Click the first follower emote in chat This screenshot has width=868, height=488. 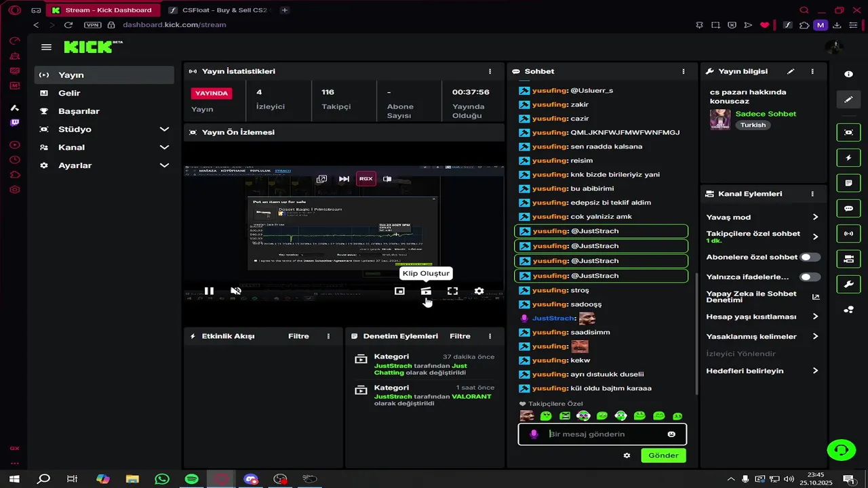coord(527,415)
